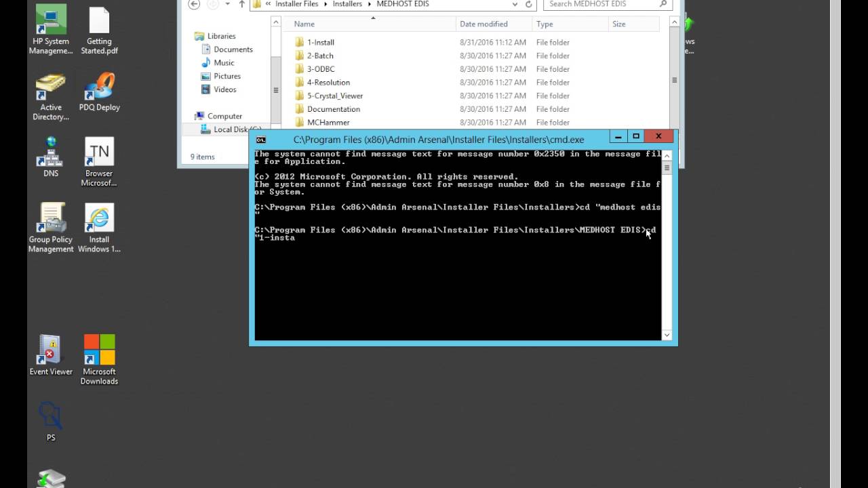Viewport: 868px width, 488px height.
Task: Open Getting Started.pdf desktop icon
Action: pyautogui.click(x=99, y=30)
